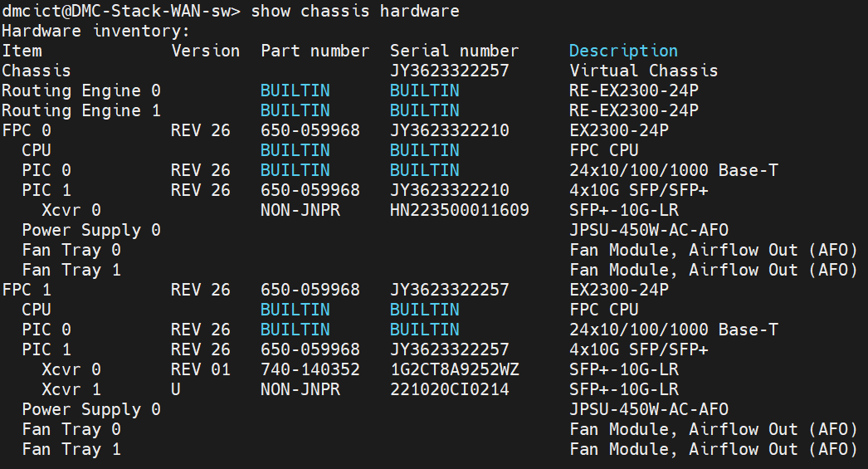Select the "Virtual Chassis" description text
Image resolution: width=868 pixels, height=469 pixels.
pyautogui.click(x=643, y=71)
